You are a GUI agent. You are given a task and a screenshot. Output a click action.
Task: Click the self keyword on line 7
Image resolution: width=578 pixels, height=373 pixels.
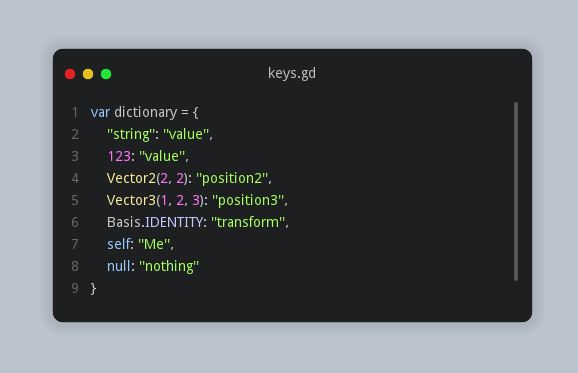119,244
